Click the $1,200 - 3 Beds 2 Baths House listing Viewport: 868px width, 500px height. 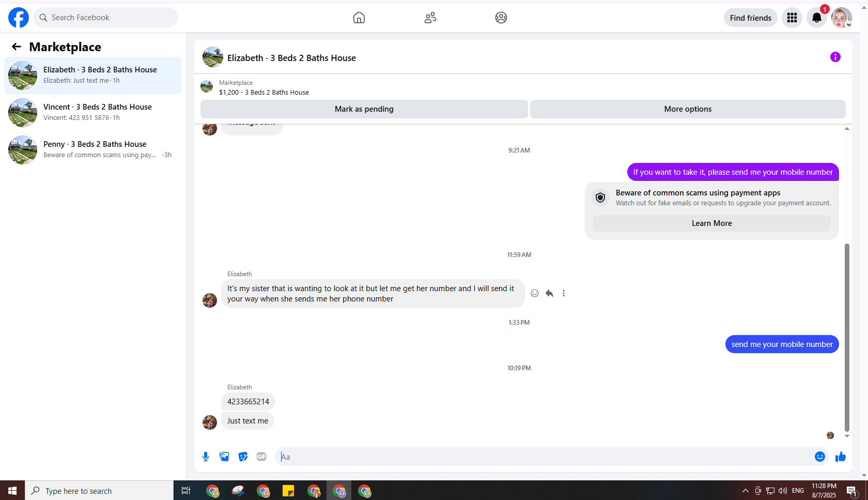[264, 92]
